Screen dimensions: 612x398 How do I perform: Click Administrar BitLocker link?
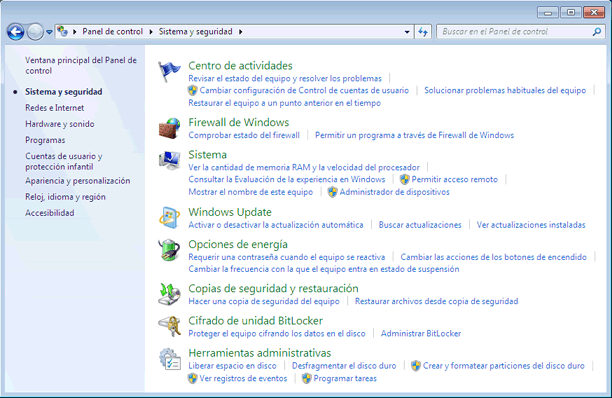coord(421,334)
